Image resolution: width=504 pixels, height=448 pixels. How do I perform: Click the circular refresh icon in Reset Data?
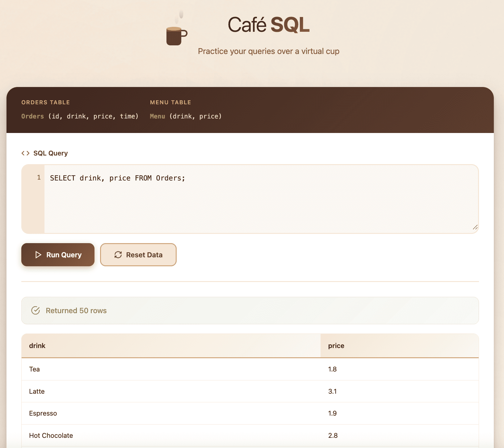point(118,255)
